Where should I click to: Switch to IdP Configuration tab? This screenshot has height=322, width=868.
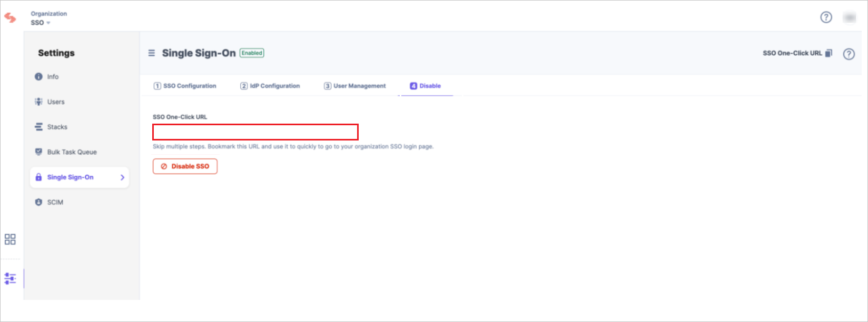270,86
